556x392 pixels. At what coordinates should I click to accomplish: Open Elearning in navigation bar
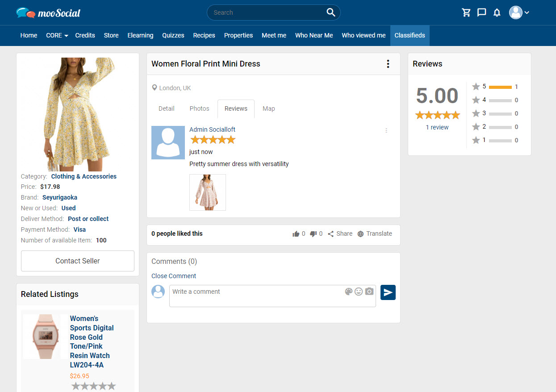coord(140,35)
